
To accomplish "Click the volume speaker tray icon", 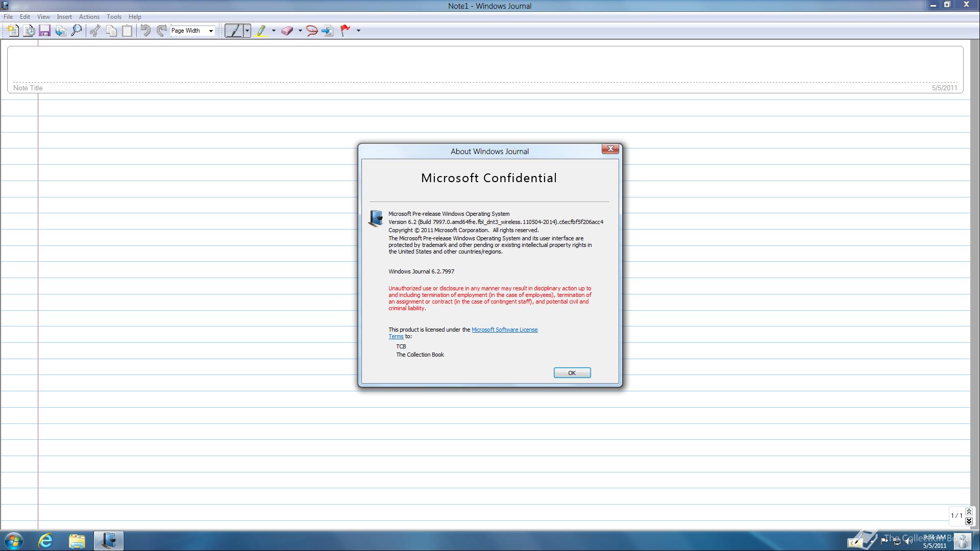I will coord(909,541).
